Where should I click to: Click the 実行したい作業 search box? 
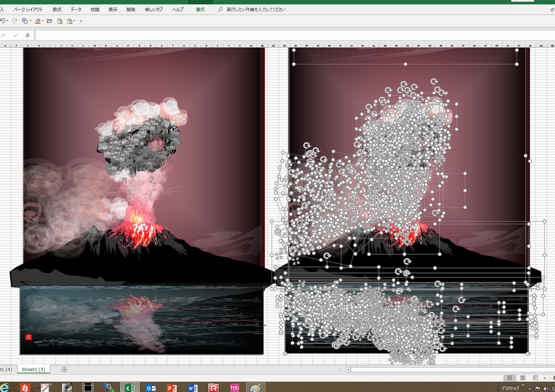click(256, 9)
